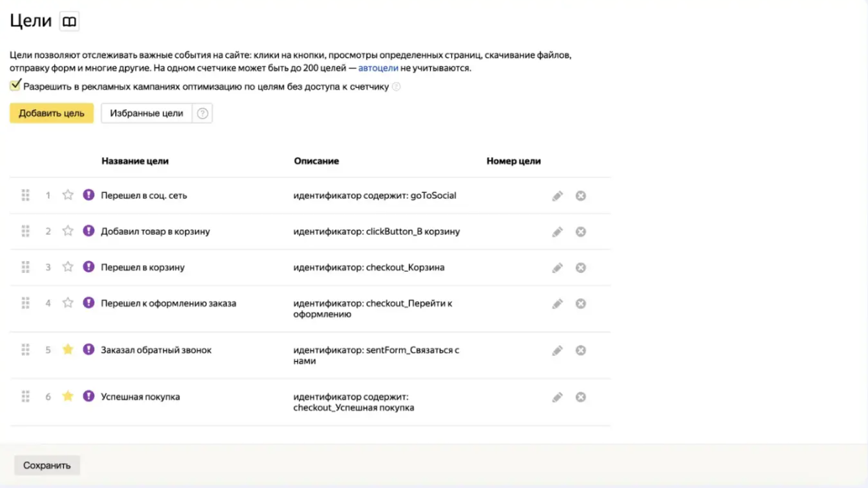This screenshot has width=868, height=488.
Task: Click the purple warning icon for Успешная покупка
Action: click(x=89, y=396)
